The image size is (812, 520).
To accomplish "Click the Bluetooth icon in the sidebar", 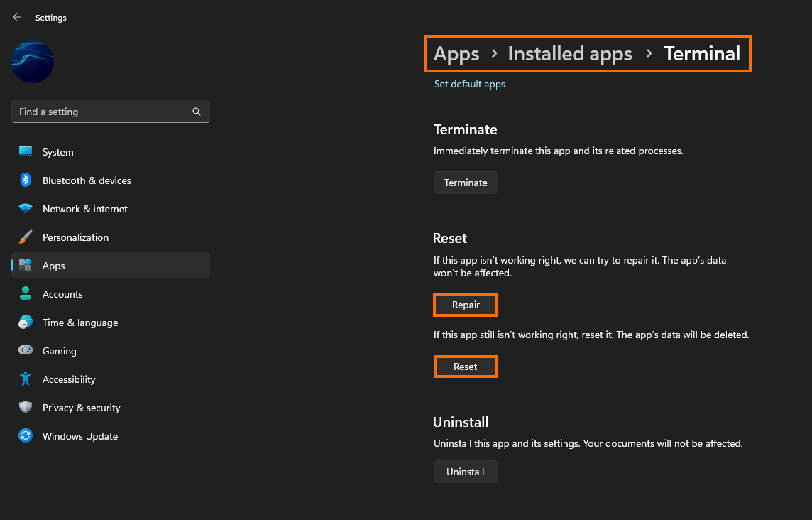I will pos(26,180).
